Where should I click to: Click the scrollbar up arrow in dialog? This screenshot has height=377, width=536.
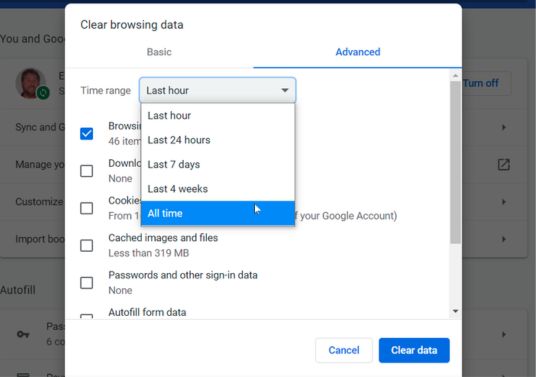(x=455, y=76)
